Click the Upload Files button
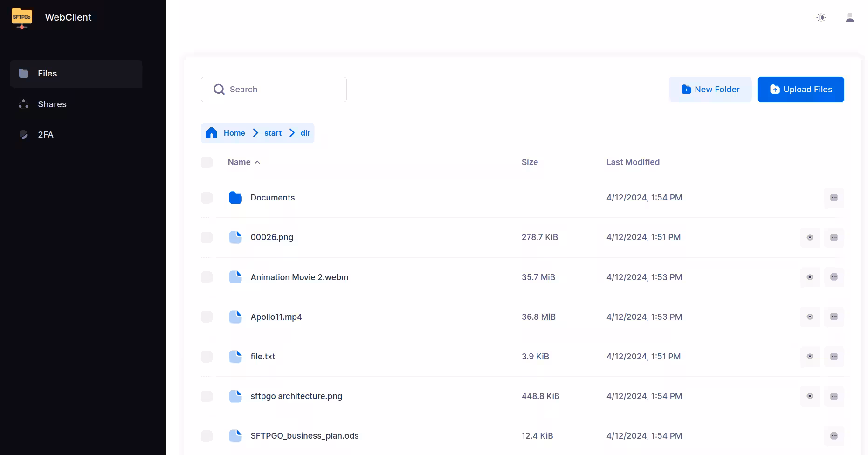This screenshot has width=868, height=455. pyautogui.click(x=800, y=90)
